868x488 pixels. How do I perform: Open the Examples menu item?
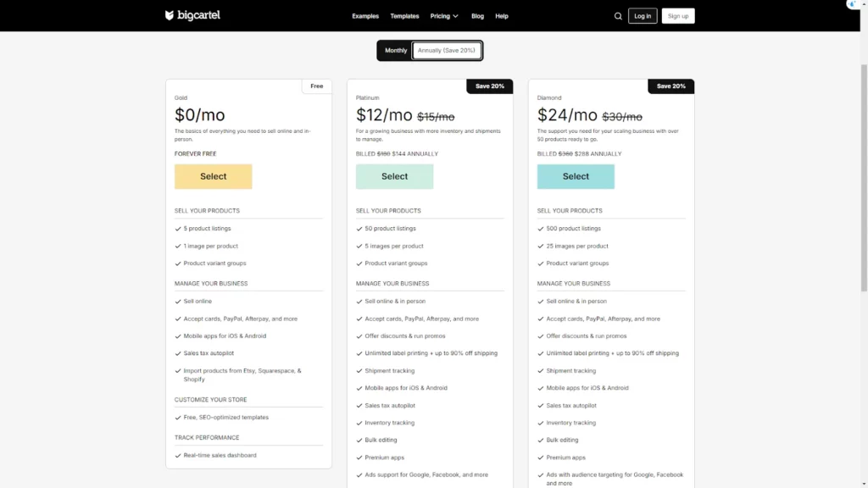click(365, 16)
